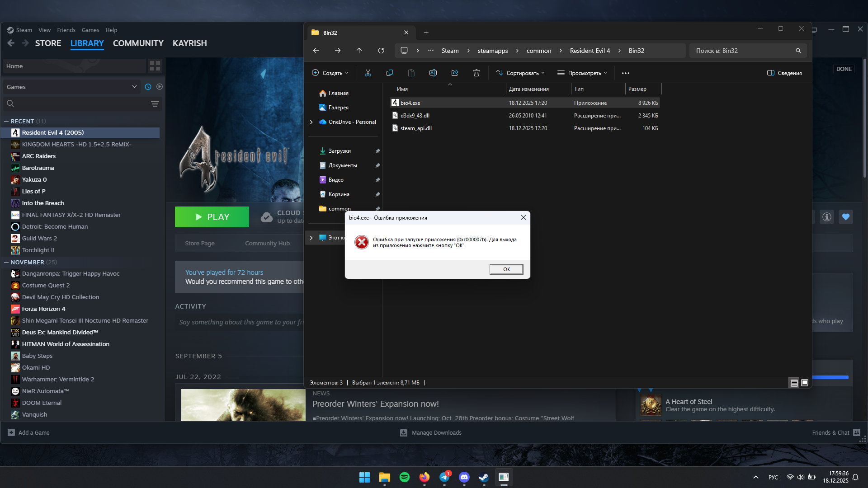The width and height of the screenshot is (868, 488).
Task: Click the Share icon in Explorer toolbar
Action: tap(455, 73)
